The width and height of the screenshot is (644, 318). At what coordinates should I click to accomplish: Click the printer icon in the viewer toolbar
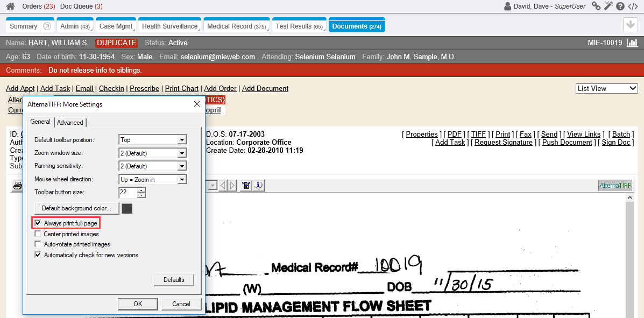click(18, 186)
